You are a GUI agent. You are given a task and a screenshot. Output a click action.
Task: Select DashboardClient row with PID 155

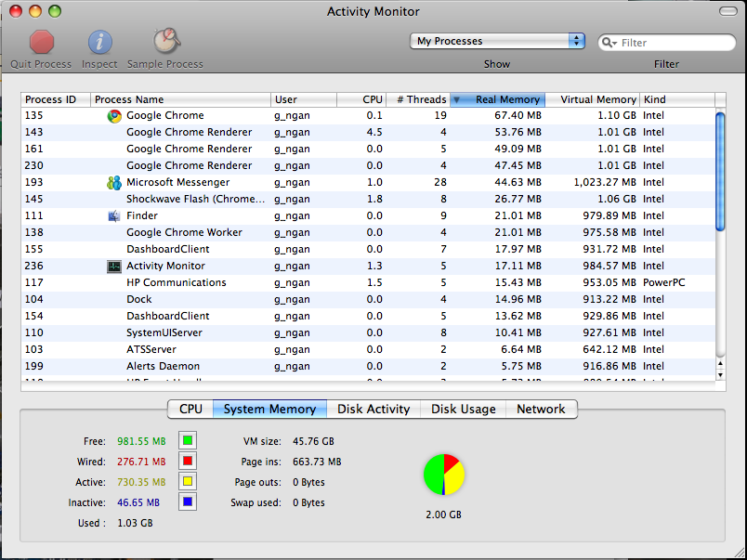pos(368,249)
